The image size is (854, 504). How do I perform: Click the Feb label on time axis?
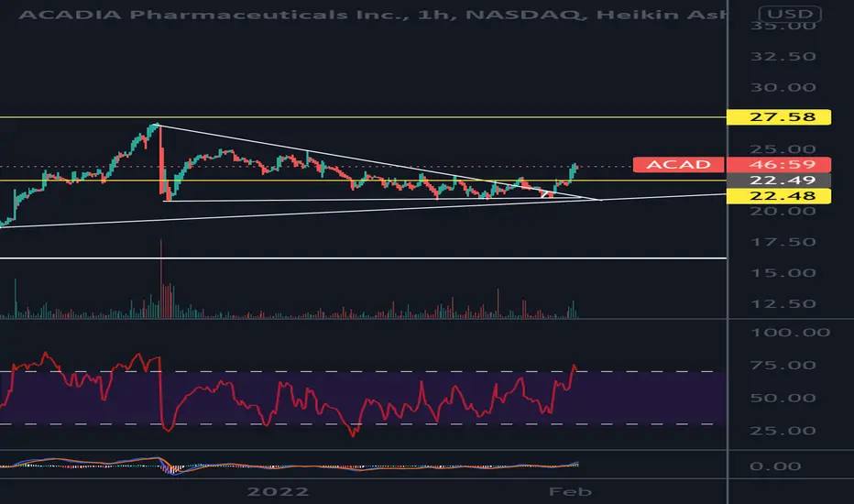click(570, 491)
